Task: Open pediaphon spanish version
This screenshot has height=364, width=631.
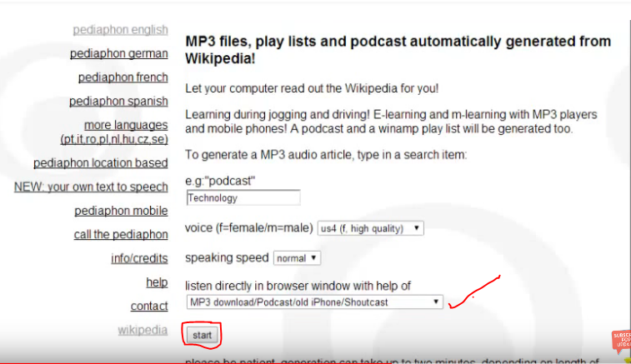Action: coord(118,102)
